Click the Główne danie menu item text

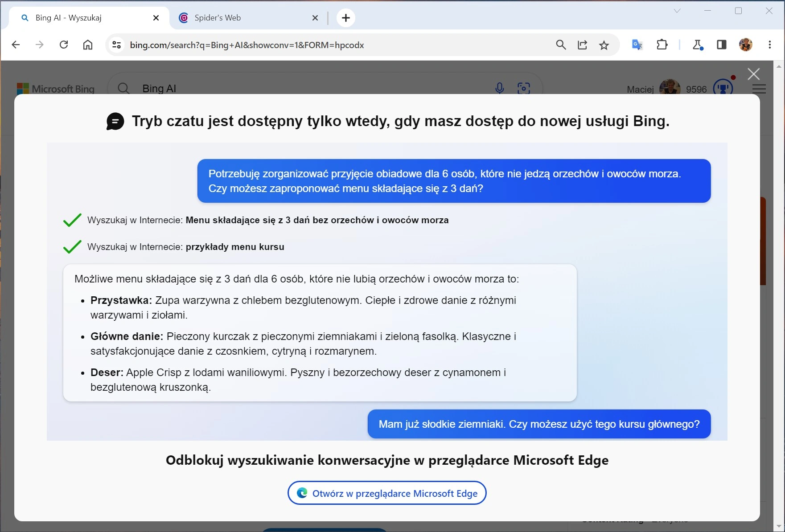pos(303,344)
